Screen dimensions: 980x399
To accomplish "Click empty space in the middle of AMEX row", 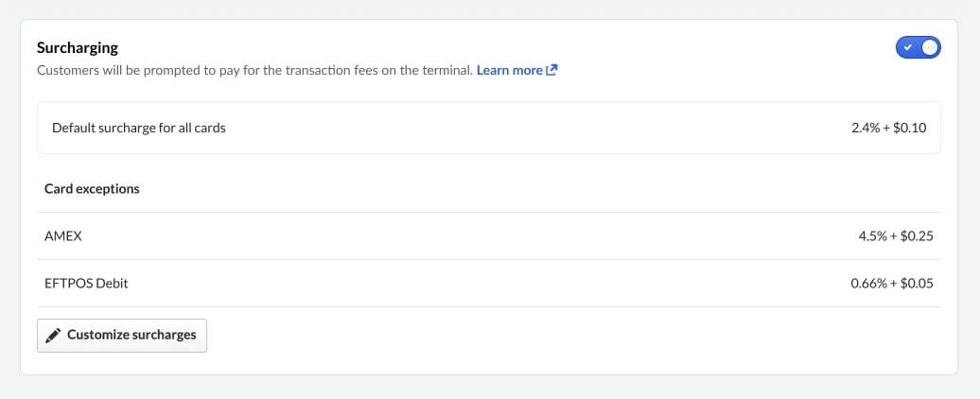I will coord(473,235).
